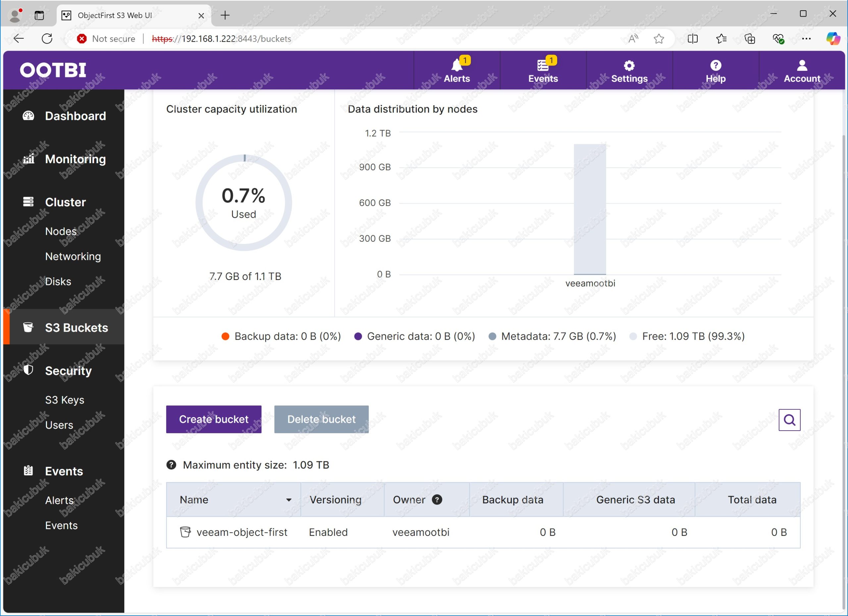Click the veeamootbi node bar in chart
This screenshot has height=616, width=848.
[590, 209]
